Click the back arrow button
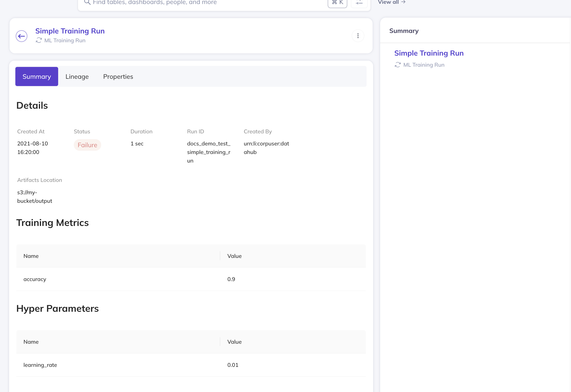571x392 pixels. [22, 36]
